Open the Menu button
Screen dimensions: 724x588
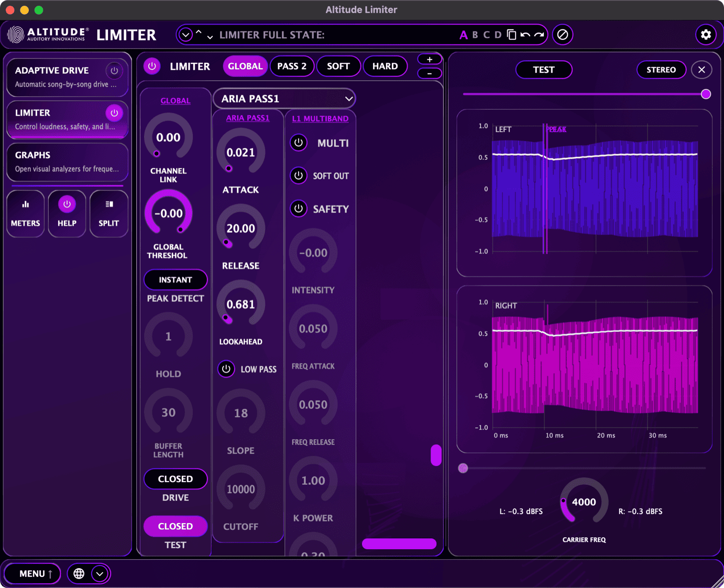[32, 574]
